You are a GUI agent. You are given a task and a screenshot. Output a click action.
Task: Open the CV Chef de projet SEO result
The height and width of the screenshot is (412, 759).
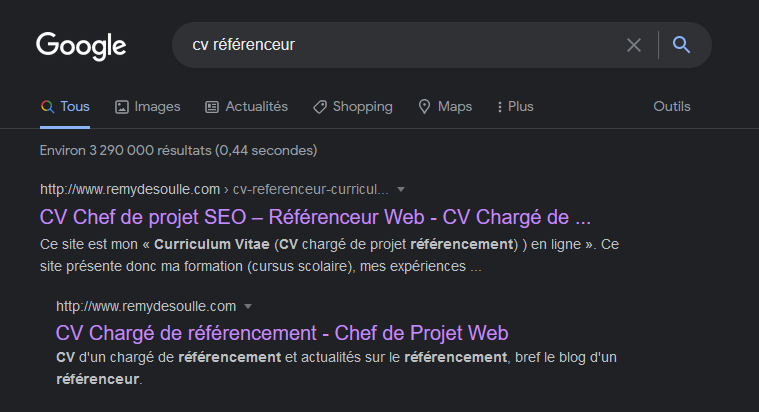(x=315, y=217)
